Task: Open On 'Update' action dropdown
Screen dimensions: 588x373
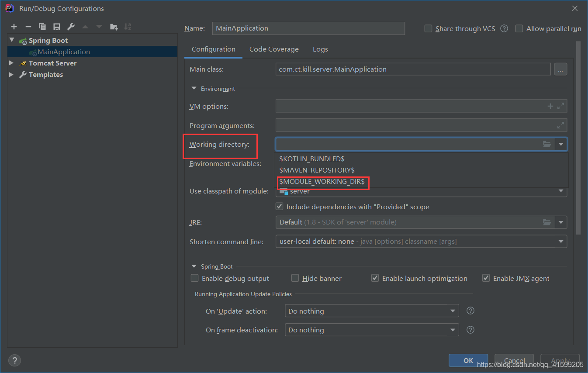Action: coord(453,311)
